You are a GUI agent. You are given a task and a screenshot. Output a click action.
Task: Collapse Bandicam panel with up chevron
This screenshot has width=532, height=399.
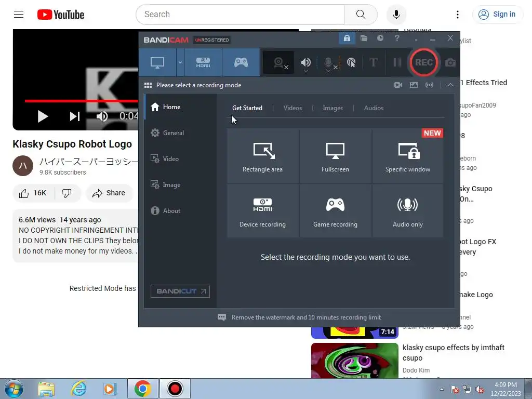(450, 85)
